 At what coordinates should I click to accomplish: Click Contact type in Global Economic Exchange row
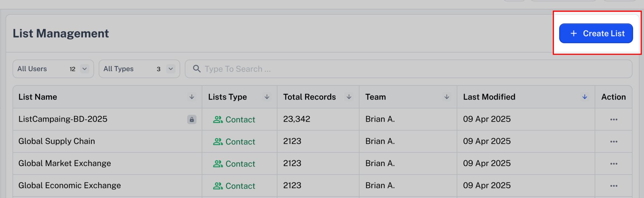tap(234, 186)
